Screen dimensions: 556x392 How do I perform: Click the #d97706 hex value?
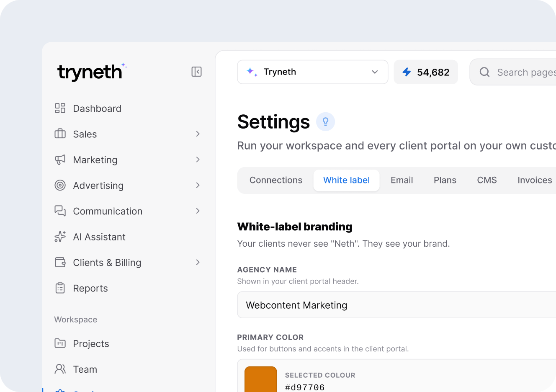(305, 387)
